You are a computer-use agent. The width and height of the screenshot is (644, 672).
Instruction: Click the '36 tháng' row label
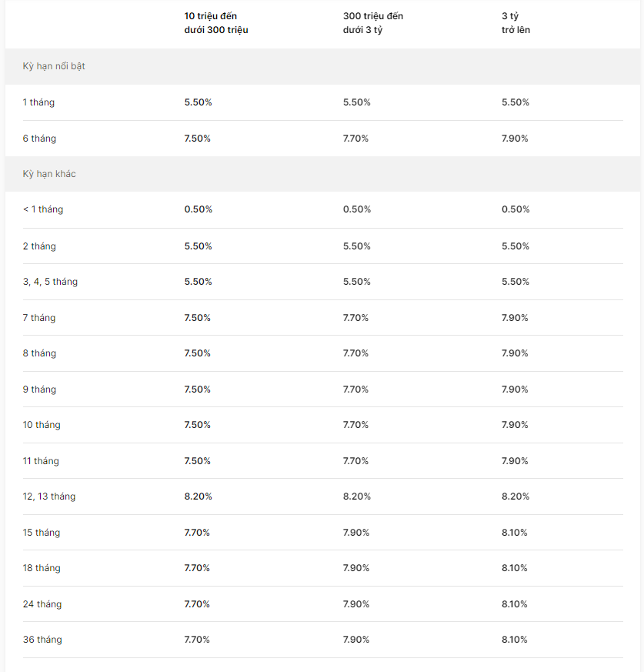pyautogui.click(x=42, y=640)
